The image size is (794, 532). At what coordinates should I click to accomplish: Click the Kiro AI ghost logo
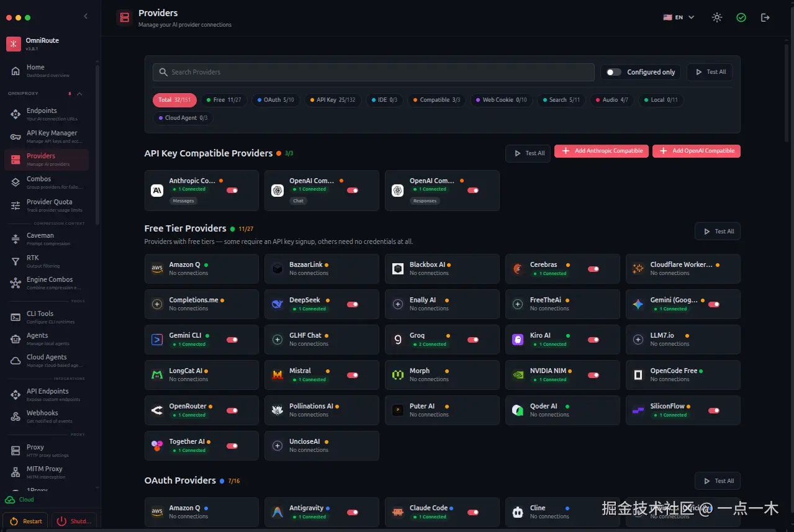pos(518,340)
